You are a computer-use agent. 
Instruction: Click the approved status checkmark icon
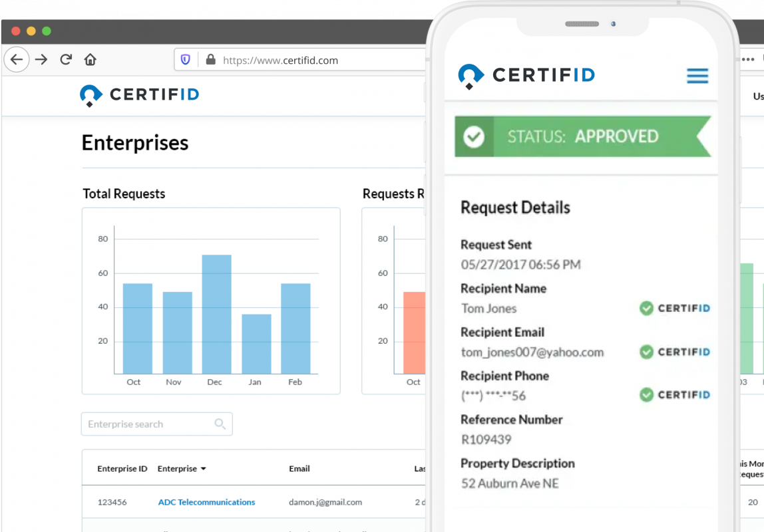pos(474,137)
